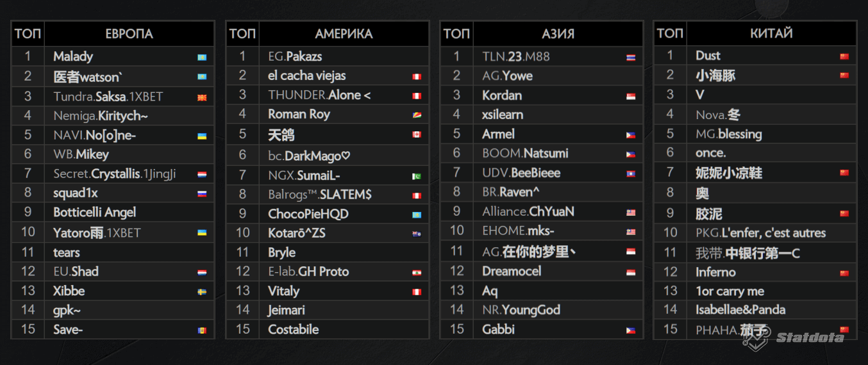The image size is (868, 365).
Task: Select the ЕВРОПА column header
Action: pyautogui.click(x=129, y=34)
